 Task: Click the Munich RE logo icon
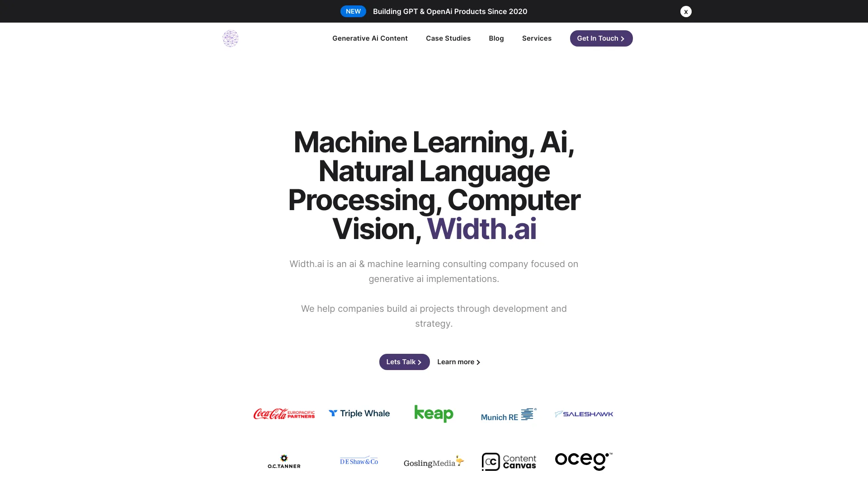coord(509,413)
